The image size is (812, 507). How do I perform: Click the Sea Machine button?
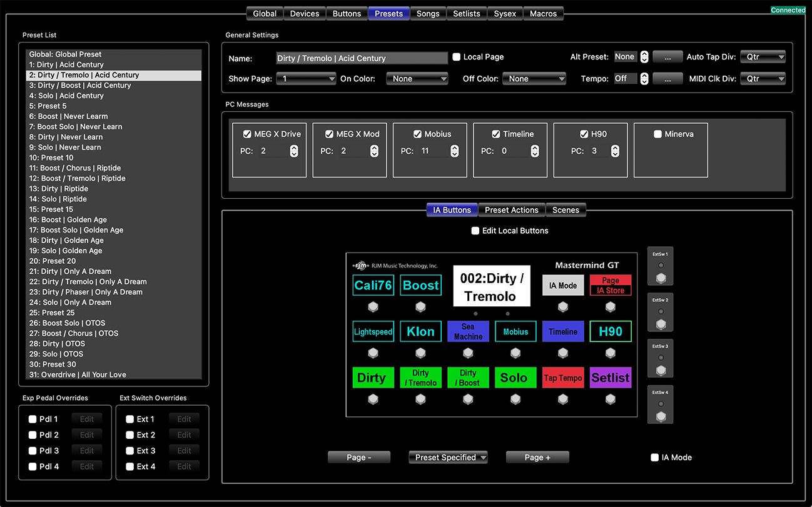(x=468, y=331)
